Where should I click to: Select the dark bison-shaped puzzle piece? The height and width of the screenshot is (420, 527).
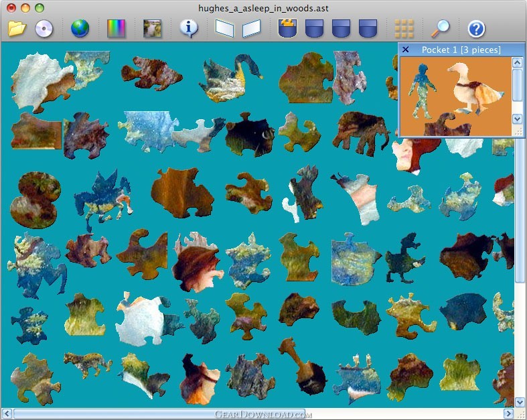pos(250,135)
